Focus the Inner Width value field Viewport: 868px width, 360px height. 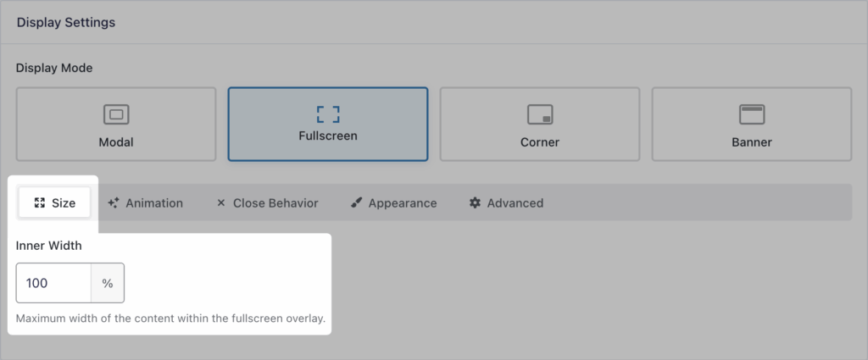click(53, 283)
